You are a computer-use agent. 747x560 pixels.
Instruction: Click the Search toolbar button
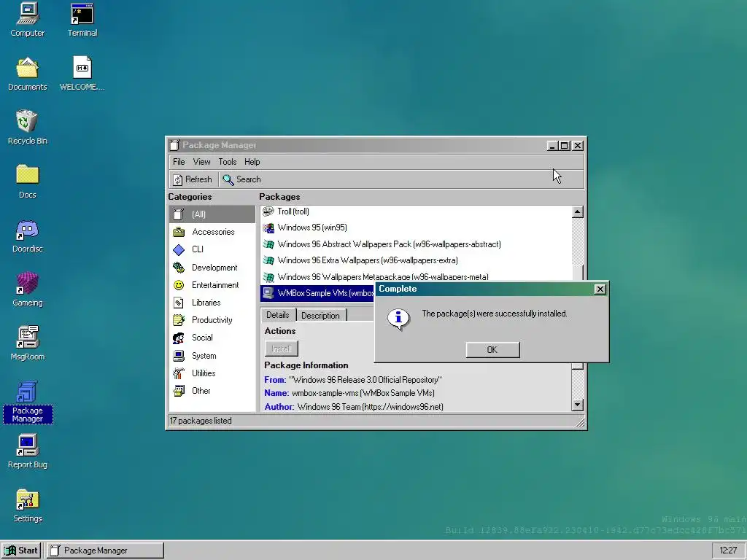click(242, 179)
